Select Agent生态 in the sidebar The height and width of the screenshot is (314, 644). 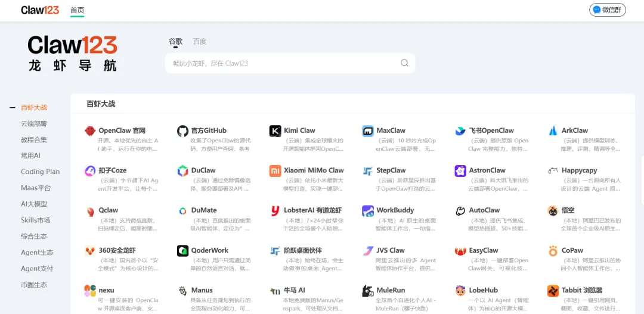37,253
